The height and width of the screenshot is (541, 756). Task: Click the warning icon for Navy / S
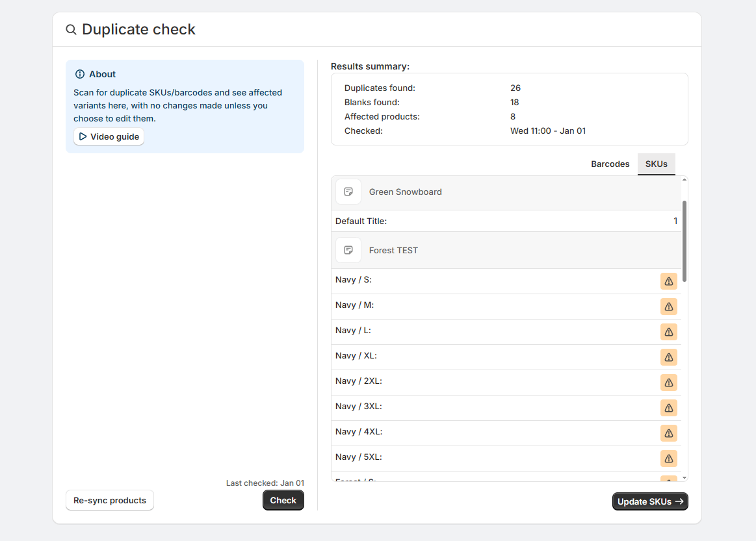(x=668, y=281)
